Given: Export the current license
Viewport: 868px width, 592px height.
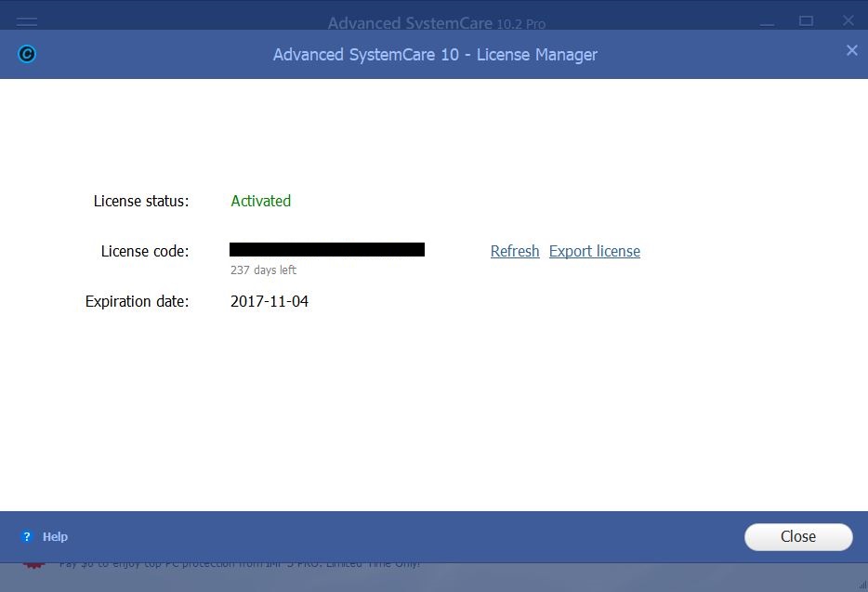Looking at the screenshot, I should 595,251.
